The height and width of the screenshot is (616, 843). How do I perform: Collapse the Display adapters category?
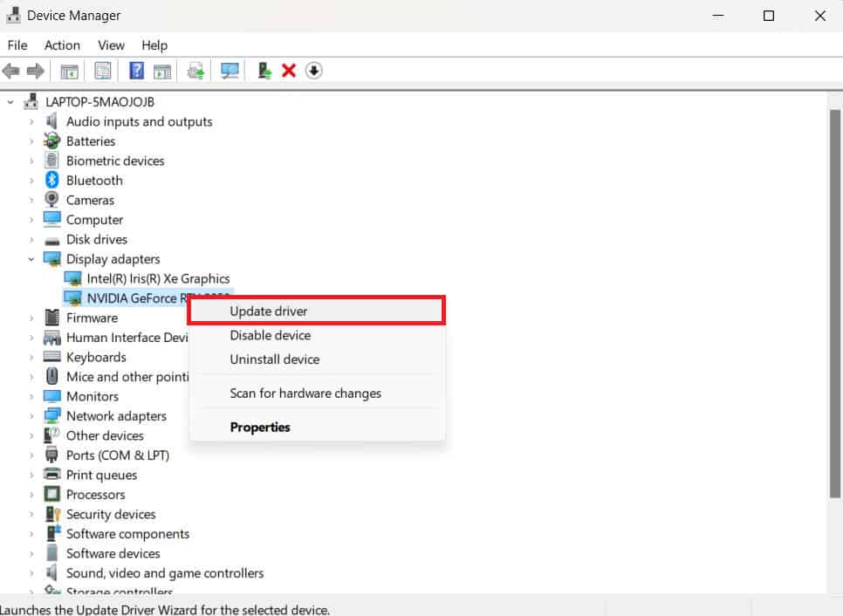(x=31, y=259)
